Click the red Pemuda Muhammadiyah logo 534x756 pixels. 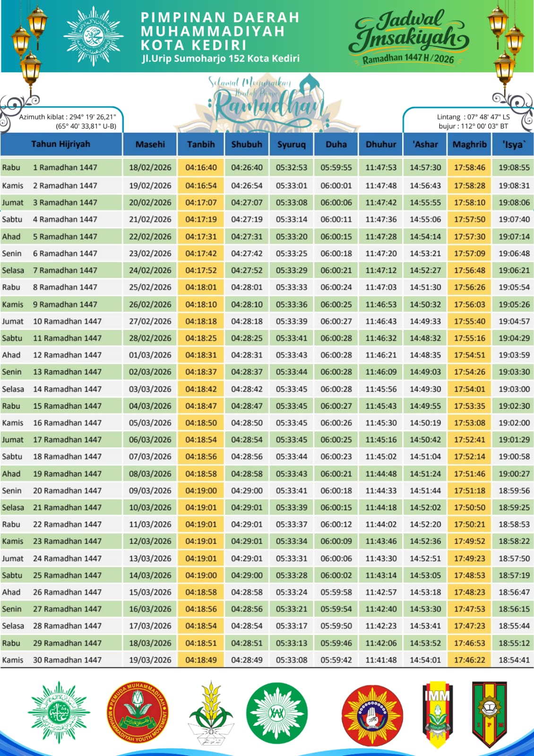coord(138,712)
